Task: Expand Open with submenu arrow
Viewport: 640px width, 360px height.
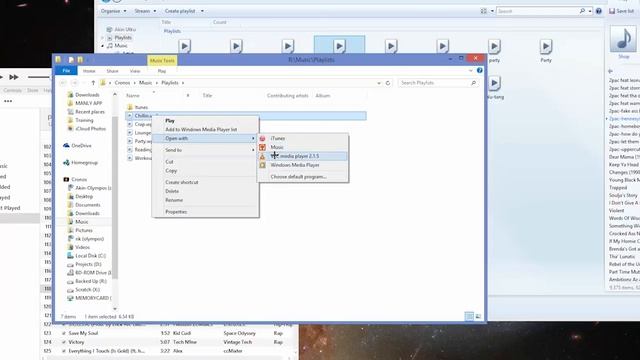Action: coord(253,138)
